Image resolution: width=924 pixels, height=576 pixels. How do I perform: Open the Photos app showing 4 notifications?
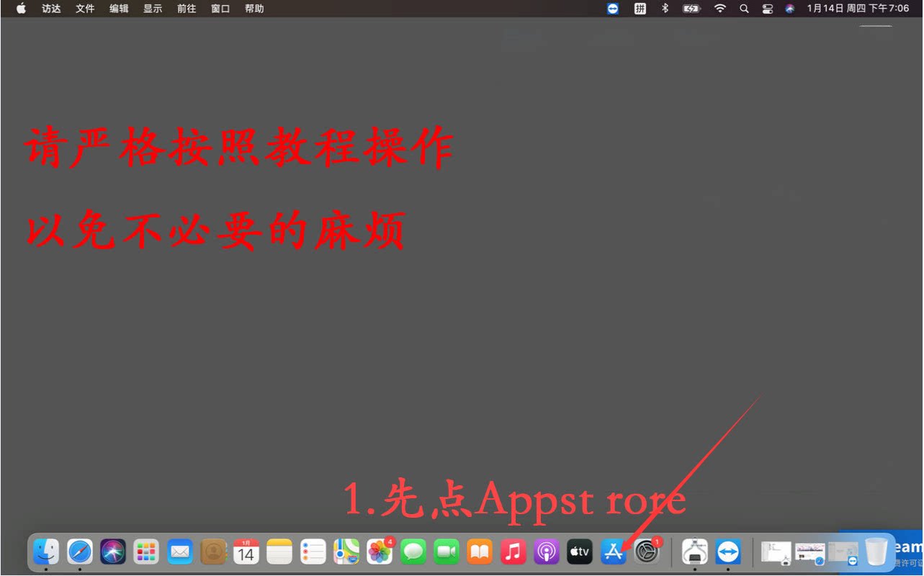click(380, 552)
